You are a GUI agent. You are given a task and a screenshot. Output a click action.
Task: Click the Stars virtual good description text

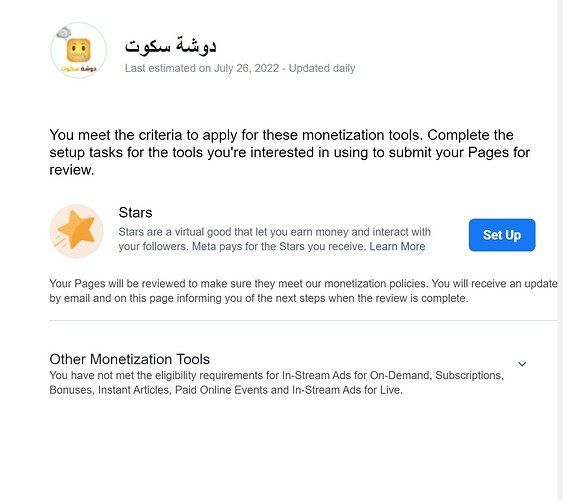(275, 239)
